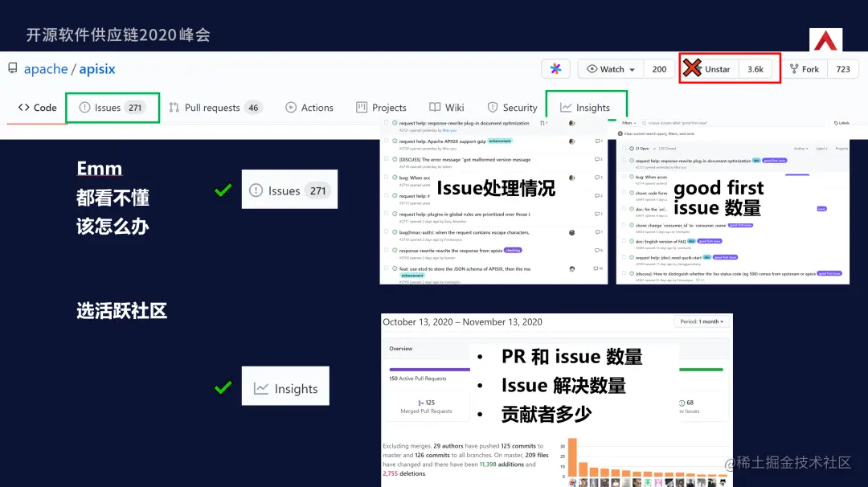
Task: Expand the Period: 1 month dropdown
Action: [x=702, y=321]
